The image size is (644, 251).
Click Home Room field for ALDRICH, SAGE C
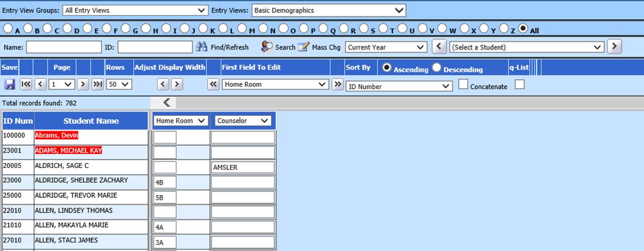coord(165,167)
